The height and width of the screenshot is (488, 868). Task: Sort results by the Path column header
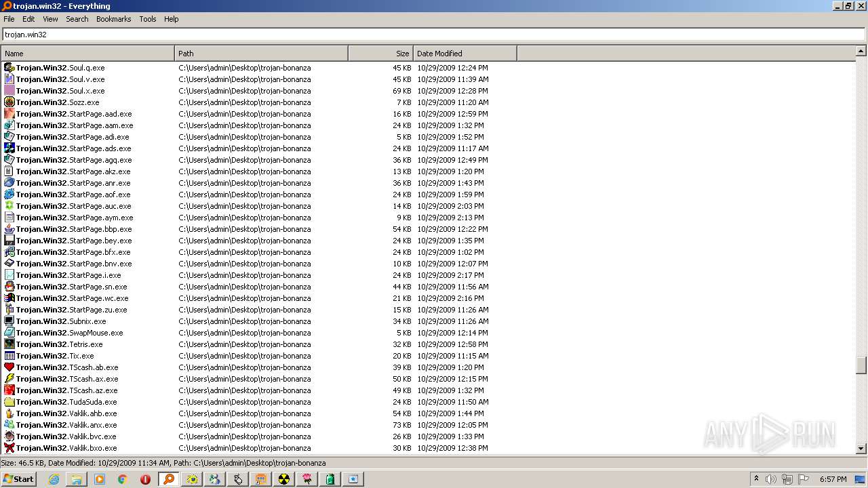tap(261, 54)
